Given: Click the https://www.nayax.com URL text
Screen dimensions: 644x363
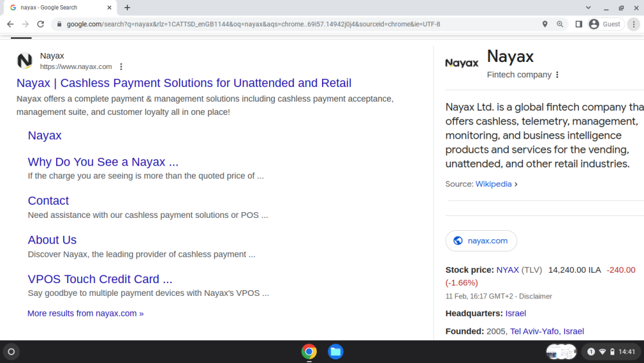Looking at the screenshot, I should click(76, 66).
